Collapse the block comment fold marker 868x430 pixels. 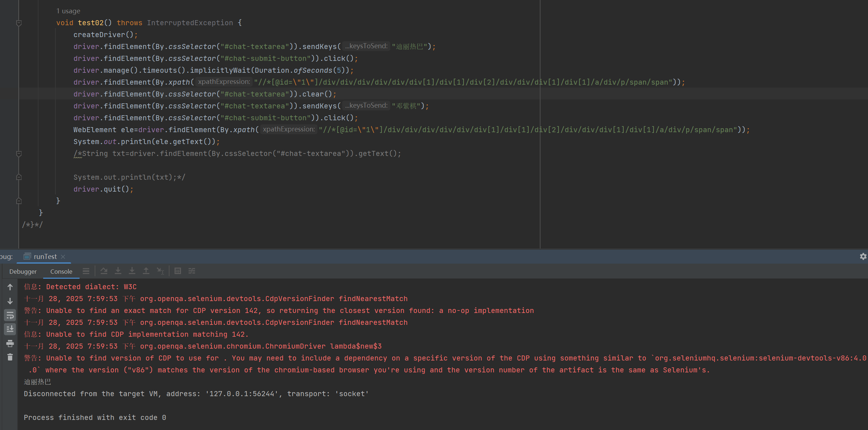click(19, 154)
